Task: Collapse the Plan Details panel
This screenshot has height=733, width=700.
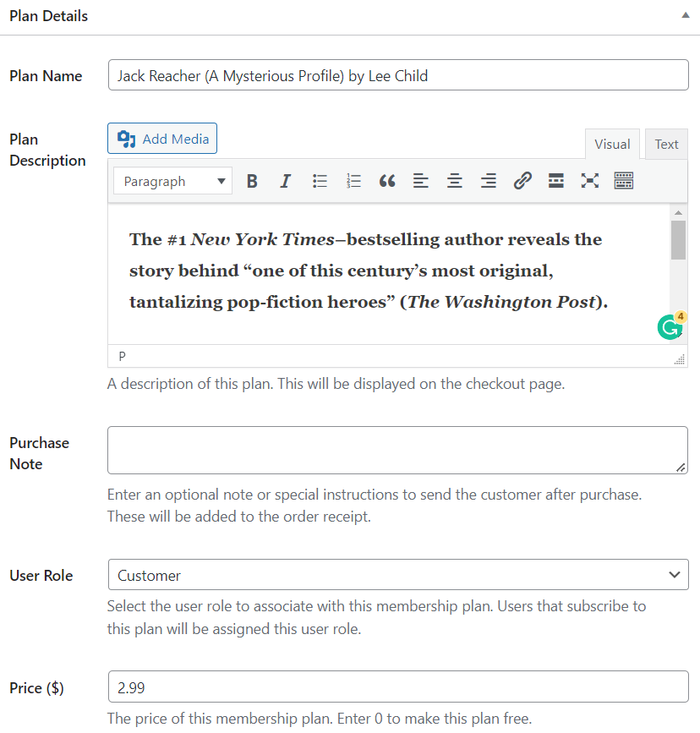Action: click(686, 15)
